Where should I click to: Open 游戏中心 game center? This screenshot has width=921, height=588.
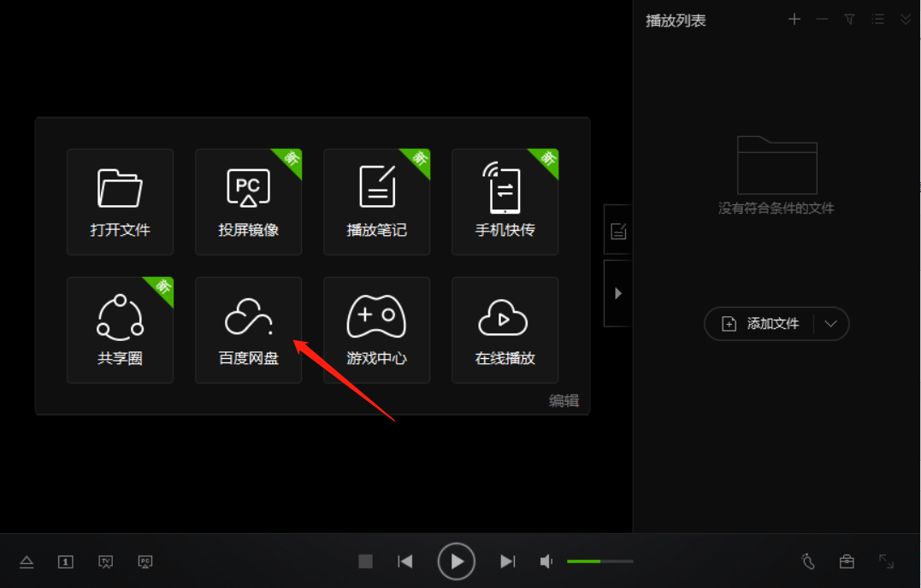[x=376, y=330]
